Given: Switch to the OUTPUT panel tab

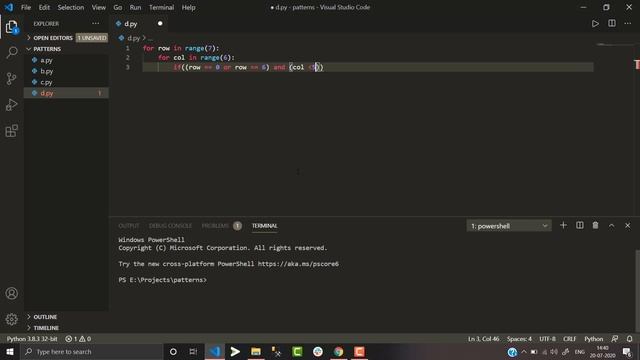Looking at the screenshot, I should point(129,226).
